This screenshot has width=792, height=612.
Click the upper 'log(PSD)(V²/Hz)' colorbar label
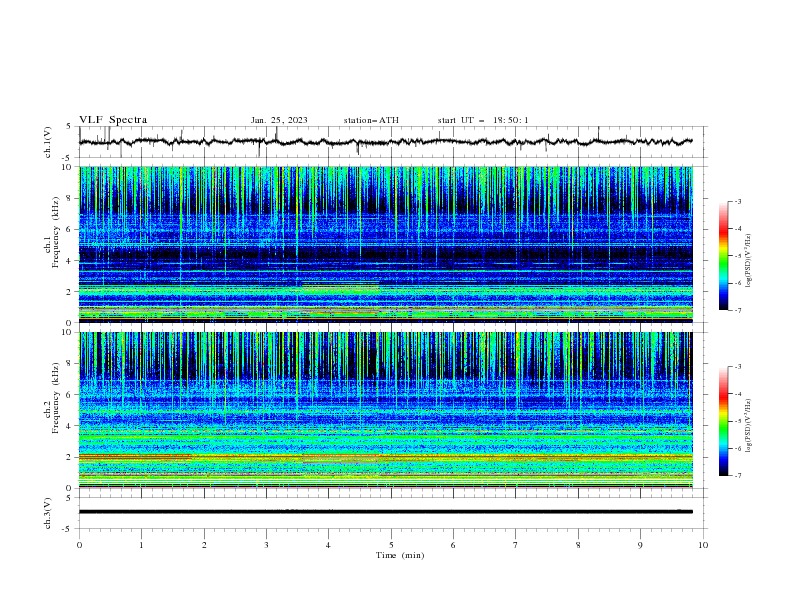pos(749,261)
